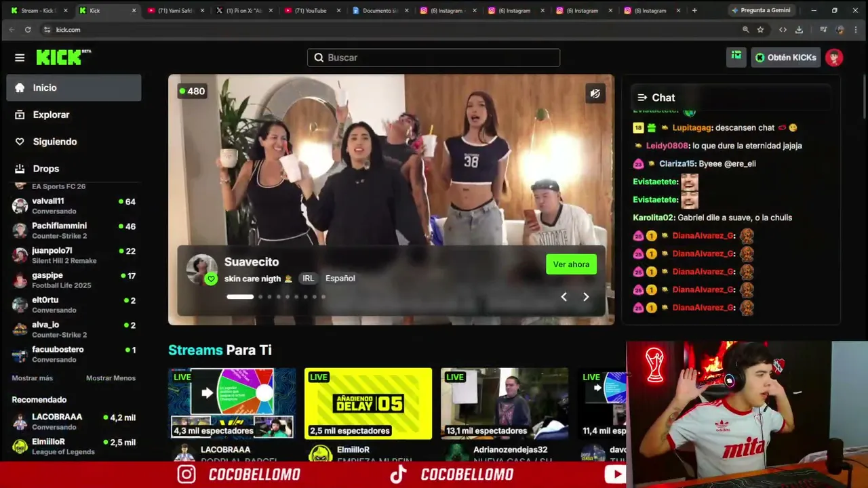Open gaspipe channel avatar
The width and height of the screenshot is (868, 488).
click(x=20, y=280)
